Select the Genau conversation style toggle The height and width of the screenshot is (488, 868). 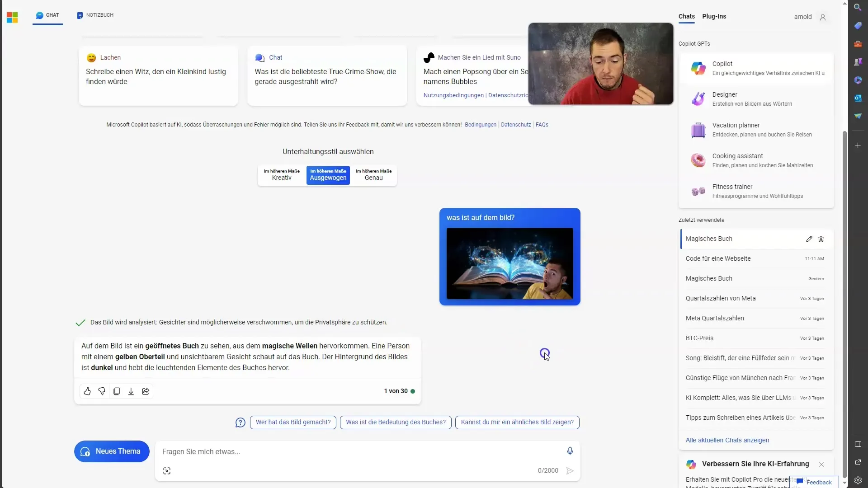click(x=374, y=174)
